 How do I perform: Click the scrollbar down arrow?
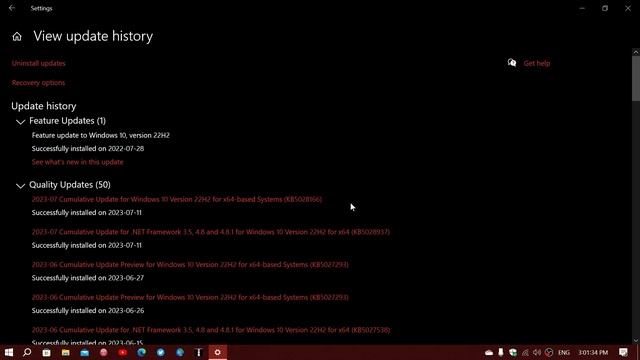(636, 340)
